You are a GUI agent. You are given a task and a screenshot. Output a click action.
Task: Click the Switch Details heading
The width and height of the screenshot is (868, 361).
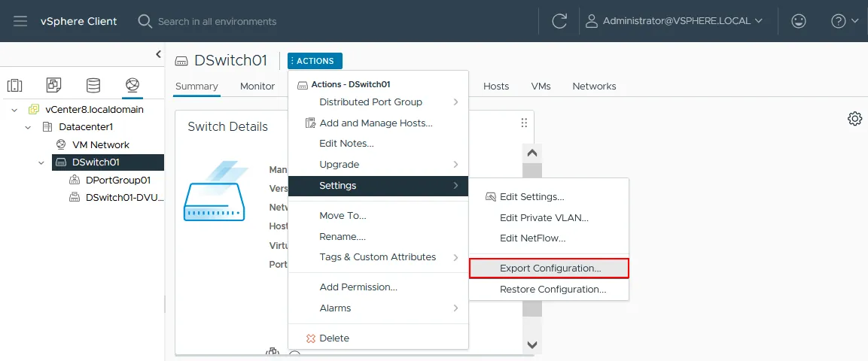click(227, 126)
